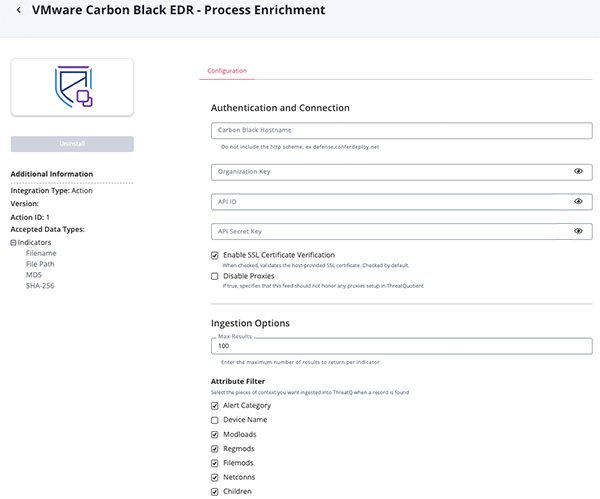This screenshot has height=499, width=600.
Task: Reveal the API Secret Key with eye icon
Action: (x=578, y=232)
